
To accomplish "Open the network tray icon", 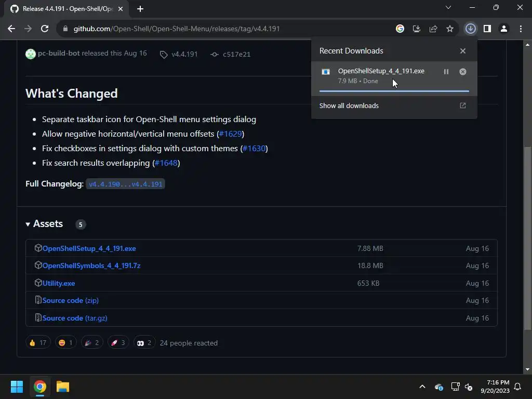I will pyautogui.click(x=455, y=387).
